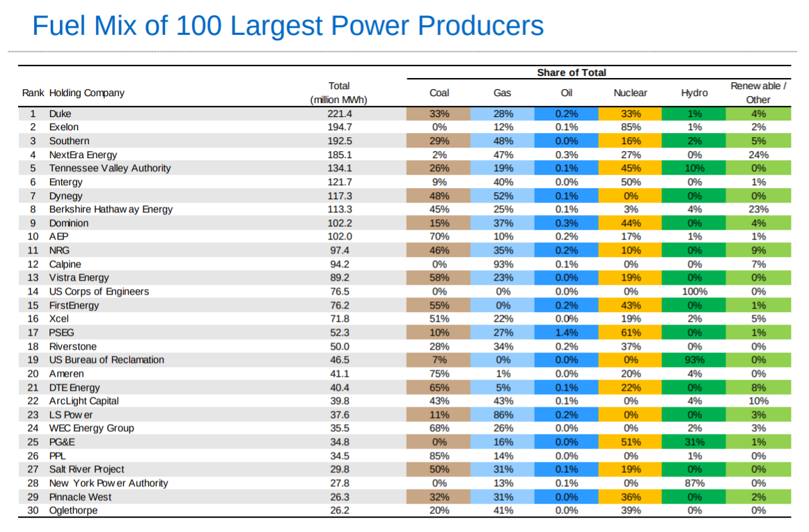Screen dimensions: 809x532
Task: Click the NextEra Energy row name
Action: click(83, 155)
